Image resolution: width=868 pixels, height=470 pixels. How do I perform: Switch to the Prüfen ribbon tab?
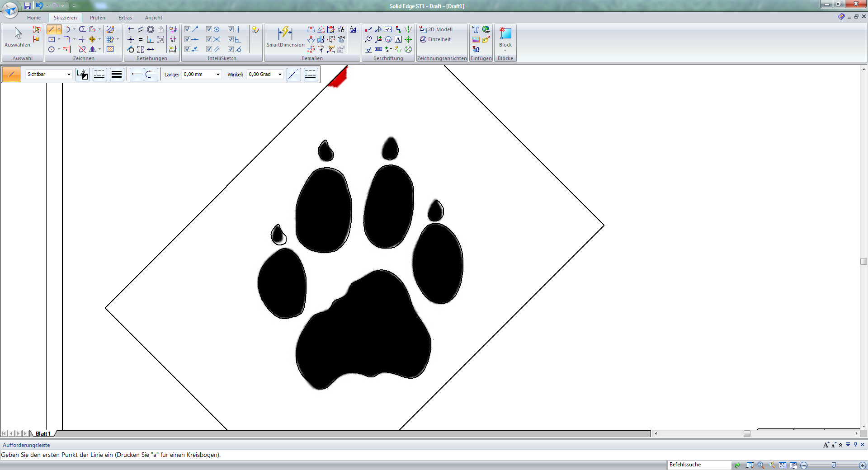pos(97,18)
